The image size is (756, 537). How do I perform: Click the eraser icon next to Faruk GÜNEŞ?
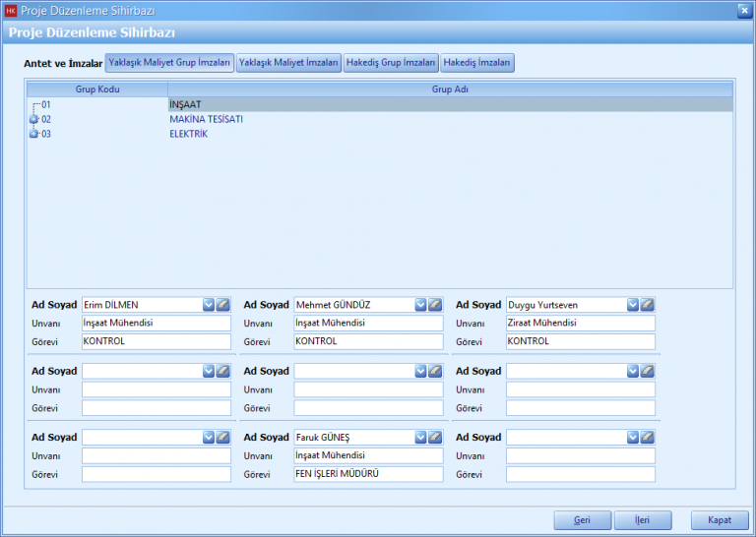coord(435,437)
